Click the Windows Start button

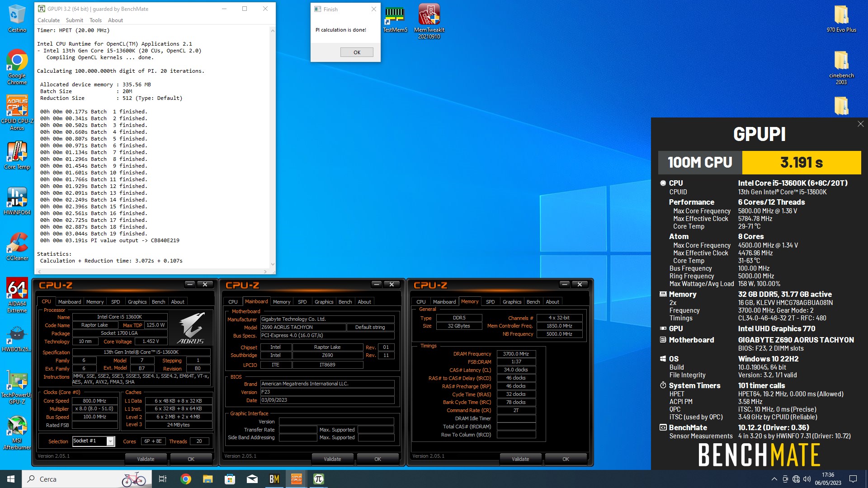pyautogui.click(x=11, y=479)
